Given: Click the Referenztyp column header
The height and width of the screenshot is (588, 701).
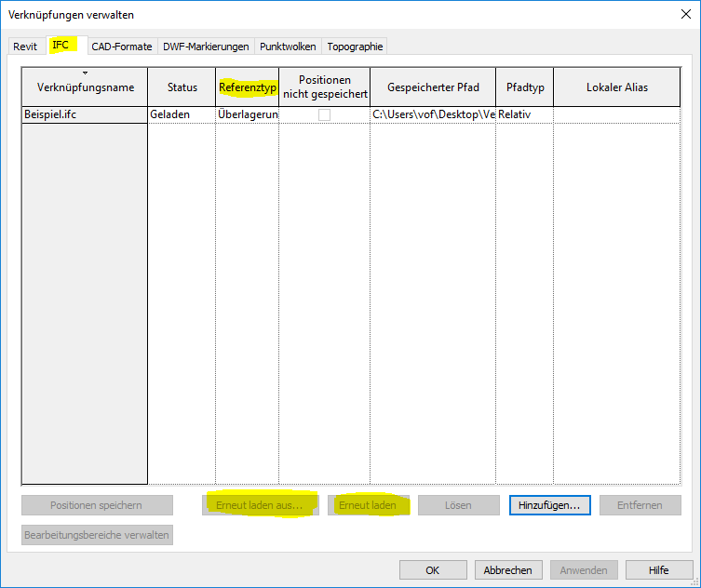Looking at the screenshot, I should pos(247,87).
